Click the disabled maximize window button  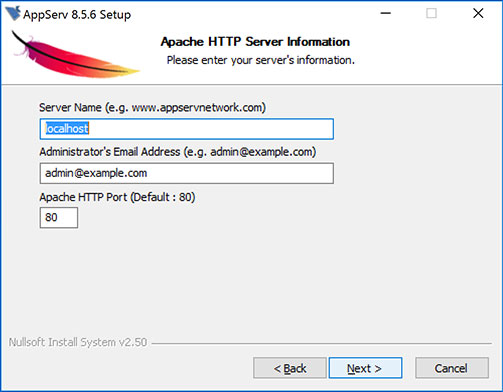(431, 13)
